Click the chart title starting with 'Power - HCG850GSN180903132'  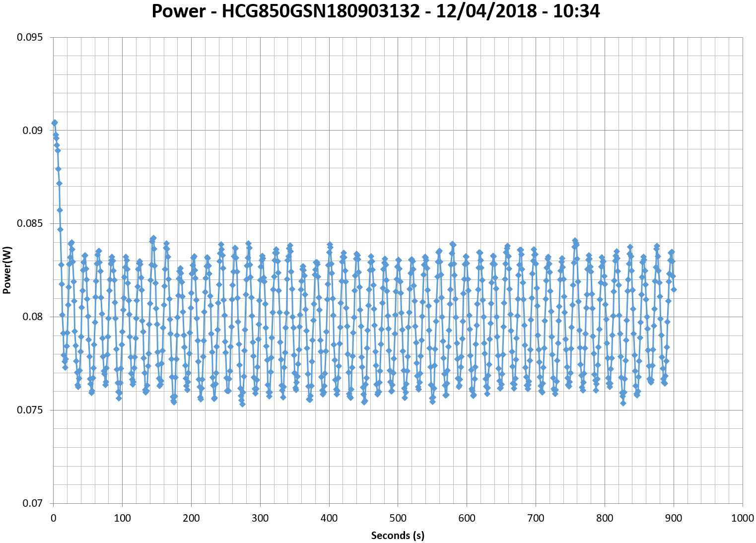[376, 11]
